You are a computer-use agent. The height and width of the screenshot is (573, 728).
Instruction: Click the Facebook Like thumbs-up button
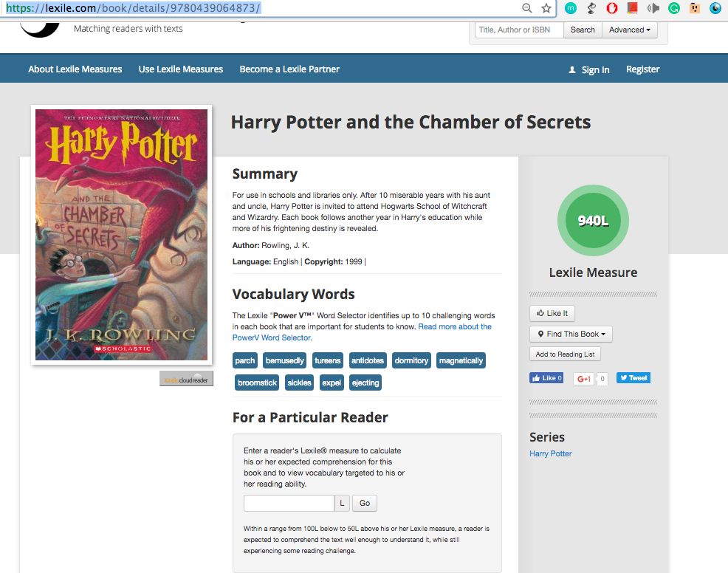tap(546, 378)
